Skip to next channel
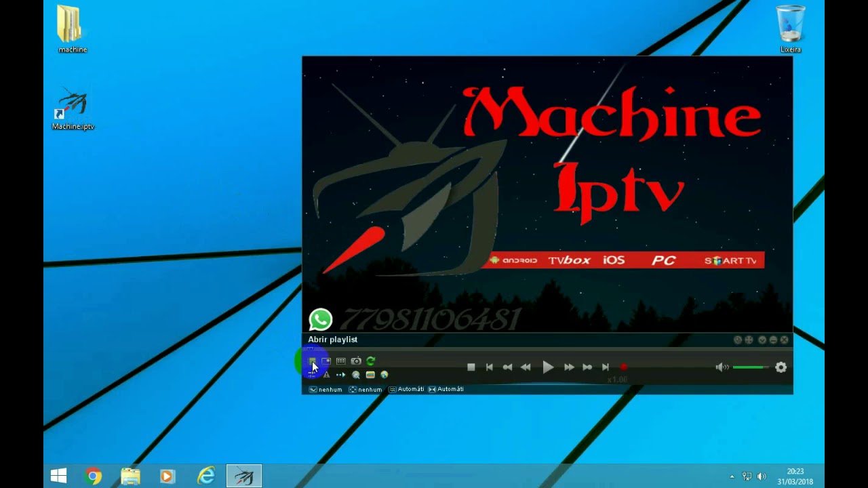The height and width of the screenshot is (488, 868). click(605, 367)
